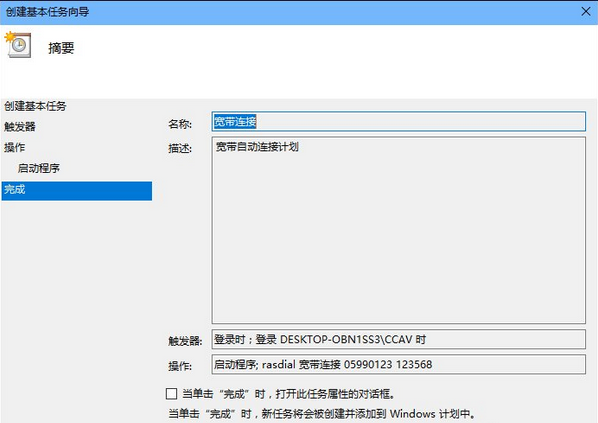Open the 操作 step in sidebar
The height and width of the screenshot is (423, 598).
14,147
